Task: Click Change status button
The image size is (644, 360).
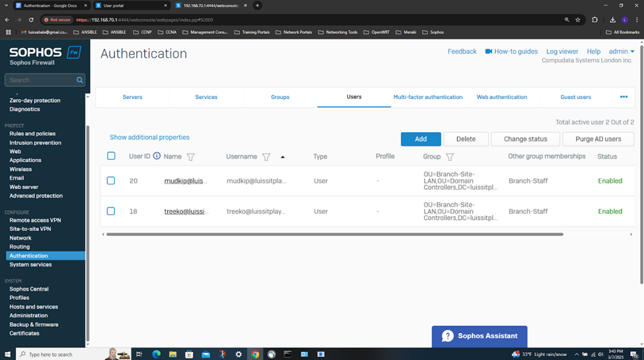Action: coord(525,139)
